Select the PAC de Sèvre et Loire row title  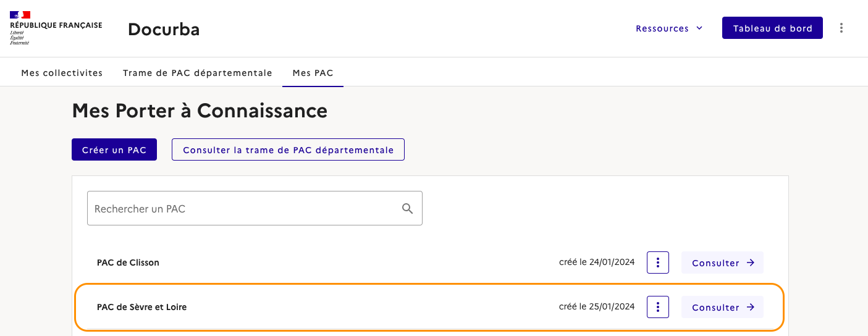141,307
